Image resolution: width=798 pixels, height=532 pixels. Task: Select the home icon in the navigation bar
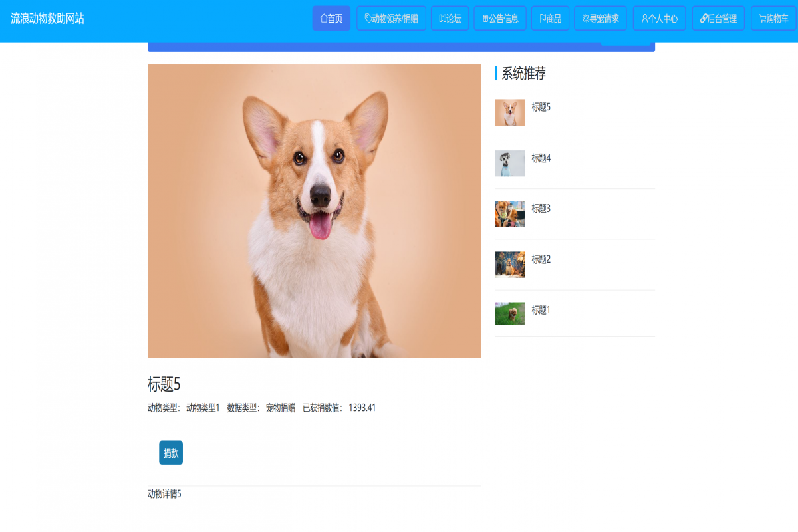(324, 18)
